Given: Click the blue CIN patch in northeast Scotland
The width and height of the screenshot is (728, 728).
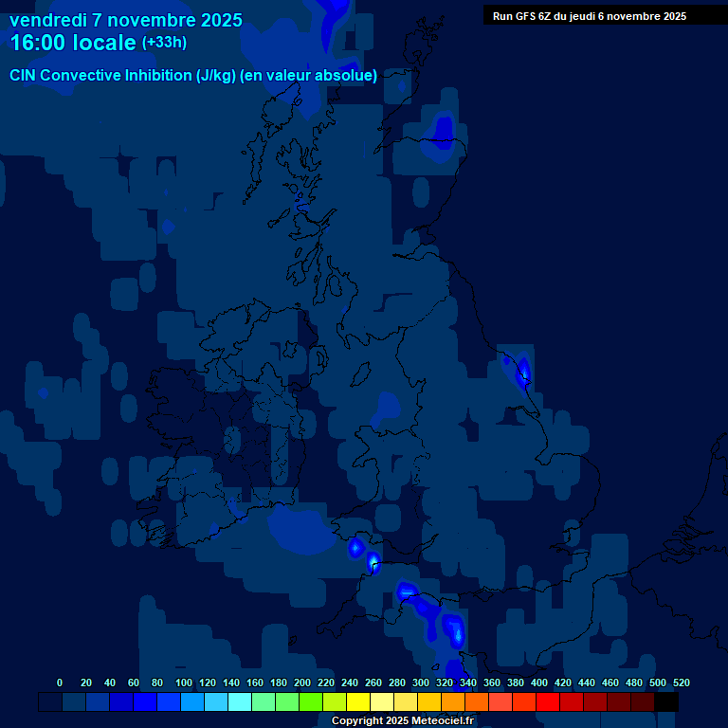Looking at the screenshot, I should (443, 131).
